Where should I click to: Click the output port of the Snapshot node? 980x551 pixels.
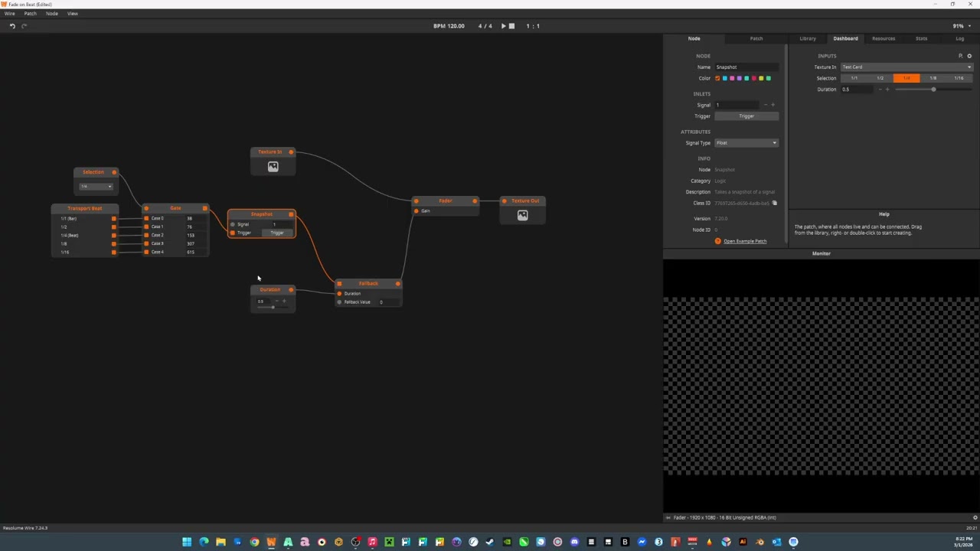[291, 214]
